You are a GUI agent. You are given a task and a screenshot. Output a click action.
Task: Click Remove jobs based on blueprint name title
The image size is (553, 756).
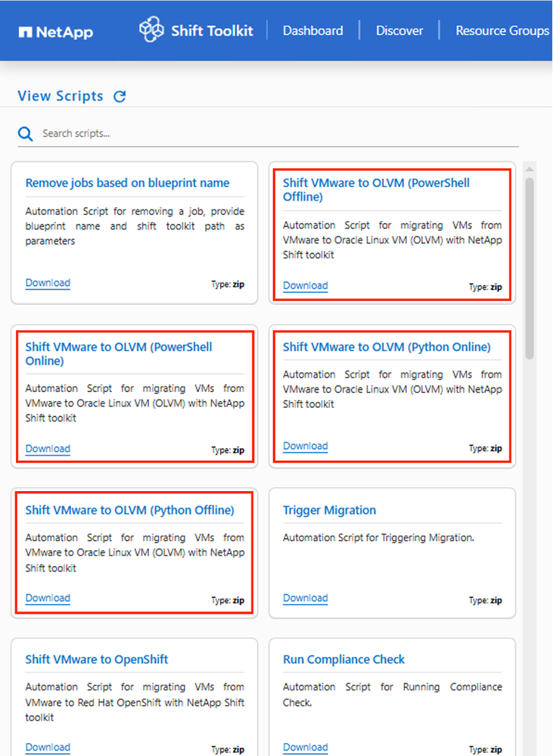[x=127, y=183]
